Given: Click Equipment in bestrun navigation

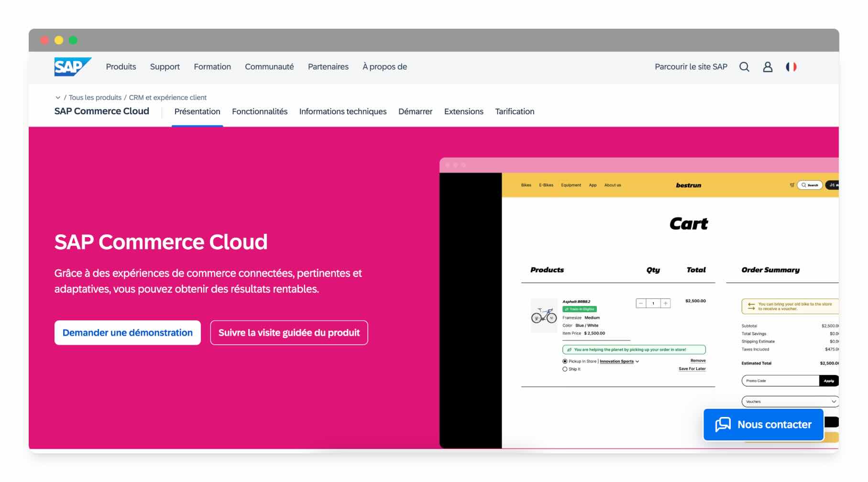Looking at the screenshot, I should click(571, 185).
